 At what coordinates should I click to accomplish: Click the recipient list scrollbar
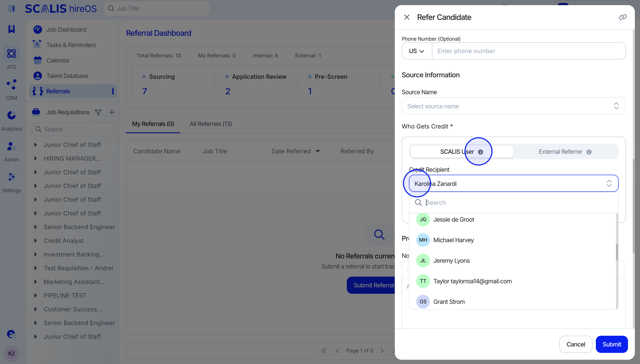coord(617,252)
